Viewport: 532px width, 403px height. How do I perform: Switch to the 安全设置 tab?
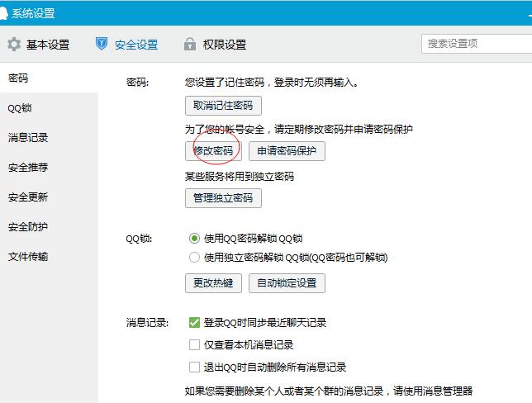tap(127, 45)
